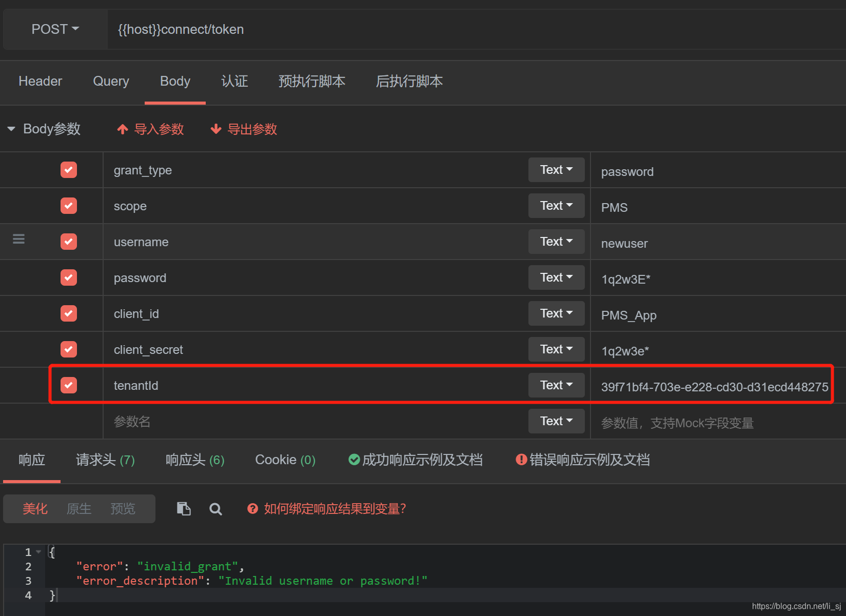Click the 导出参数 download icon
This screenshot has height=616, width=846.
point(216,129)
